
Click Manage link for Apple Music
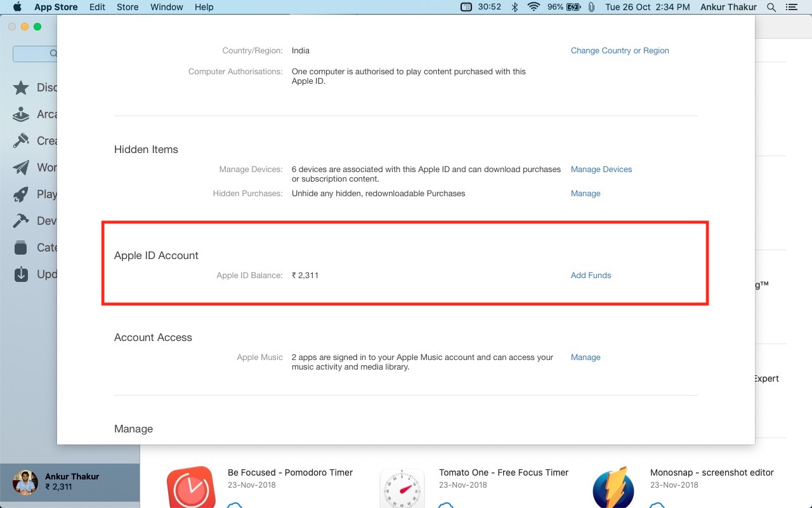pos(586,358)
